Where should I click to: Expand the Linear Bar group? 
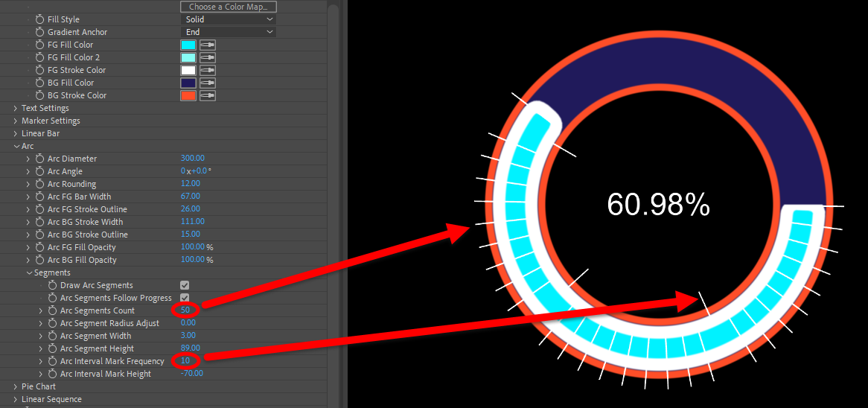pyautogui.click(x=16, y=133)
